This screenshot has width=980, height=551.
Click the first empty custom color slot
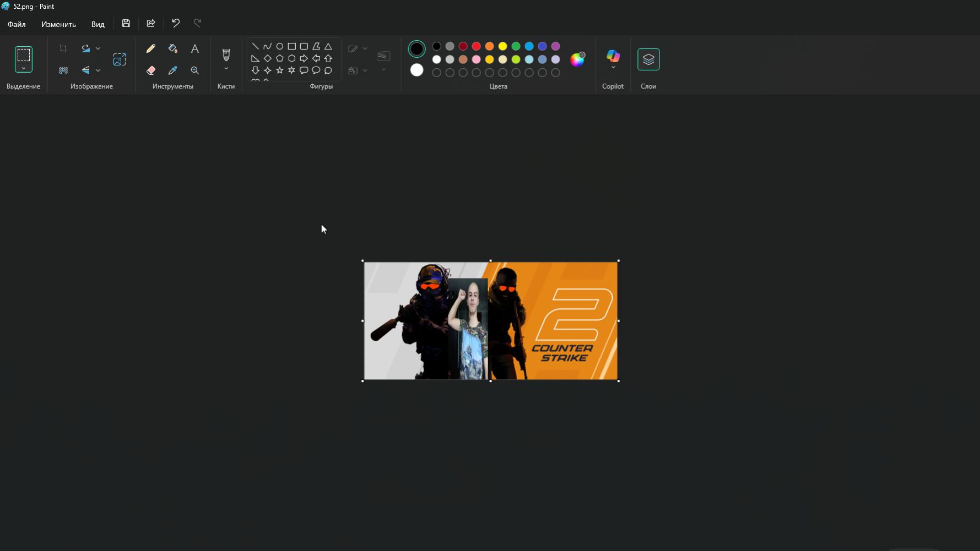point(436,73)
